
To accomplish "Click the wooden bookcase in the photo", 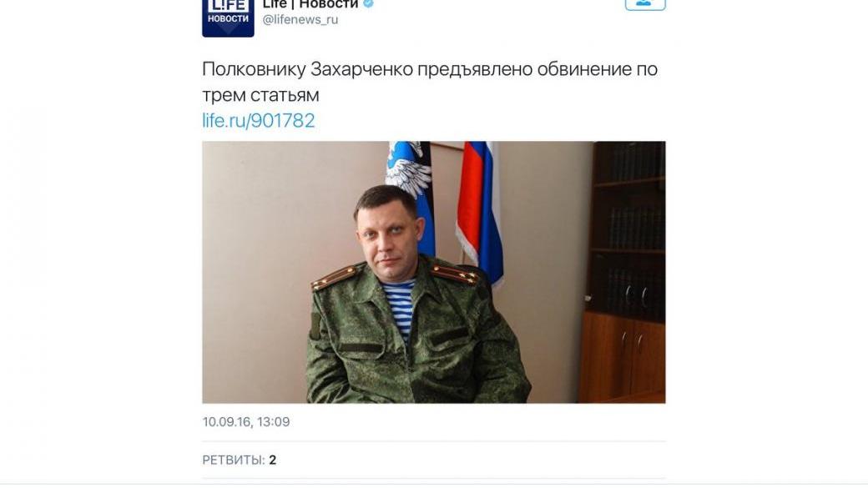I will (x=623, y=272).
